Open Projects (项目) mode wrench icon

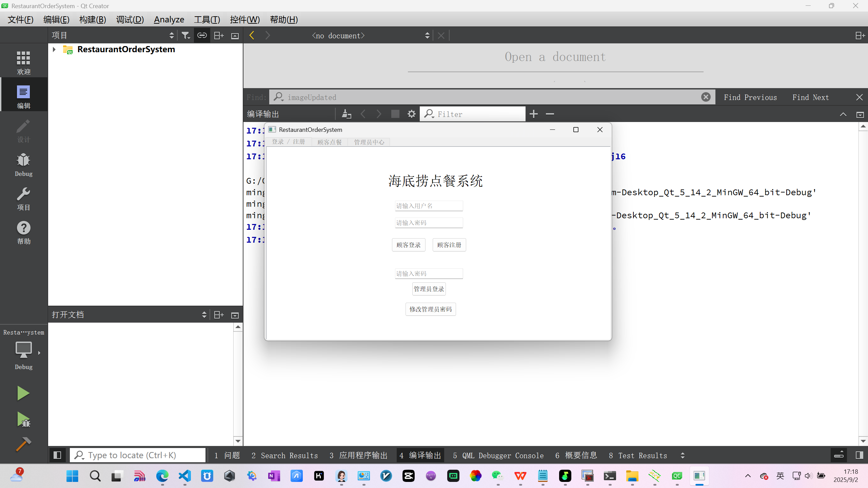click(x=23, y=198)
